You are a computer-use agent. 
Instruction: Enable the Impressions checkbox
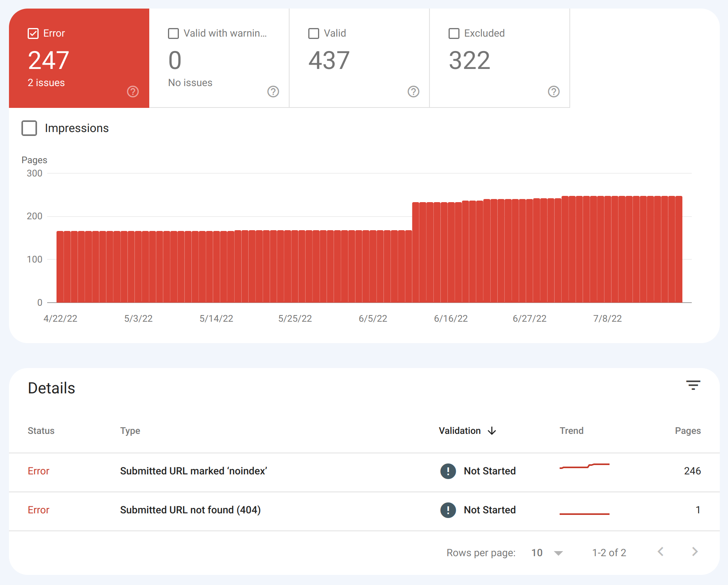pos(29,128)
